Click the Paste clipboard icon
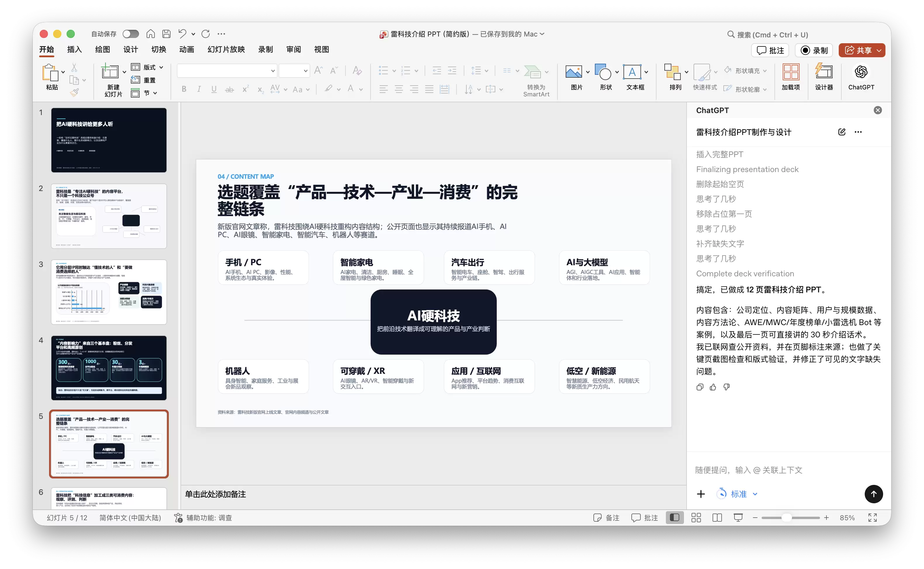The height and width of the screenshot is (569, 924). (51, 72)
